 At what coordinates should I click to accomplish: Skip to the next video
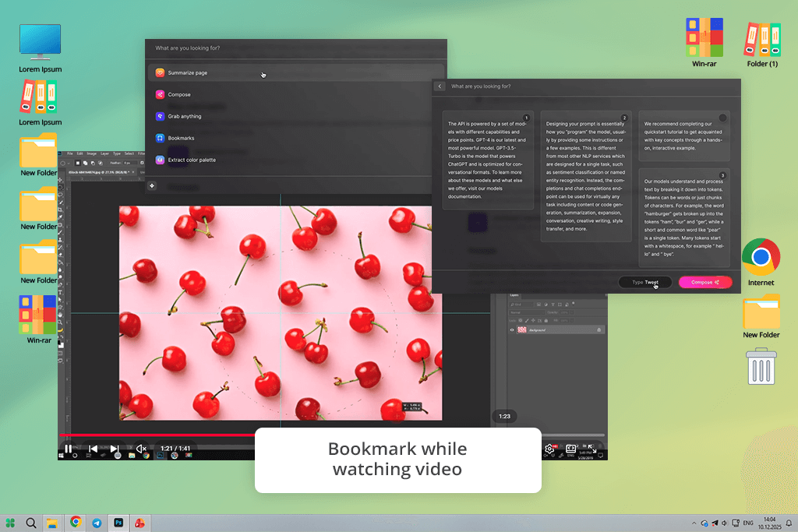click(x=115, y=449)
